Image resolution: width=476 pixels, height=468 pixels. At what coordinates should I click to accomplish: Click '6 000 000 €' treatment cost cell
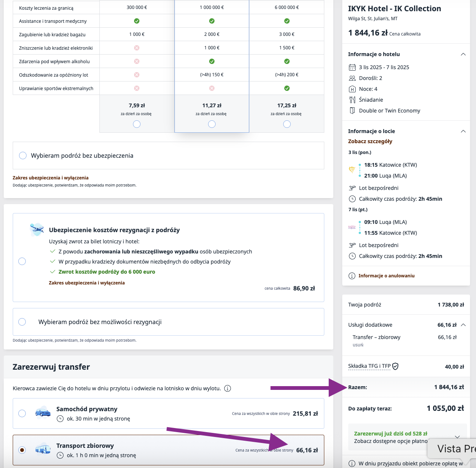287,7
